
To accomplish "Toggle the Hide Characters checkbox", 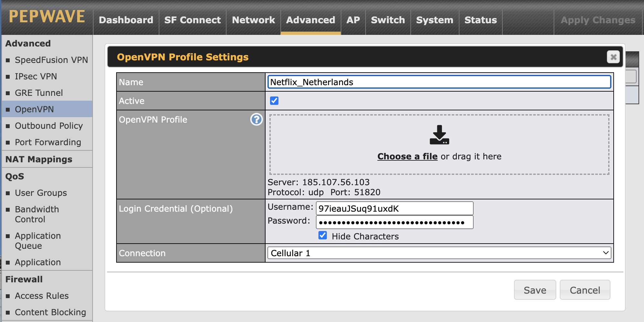I will coord(323,236).
